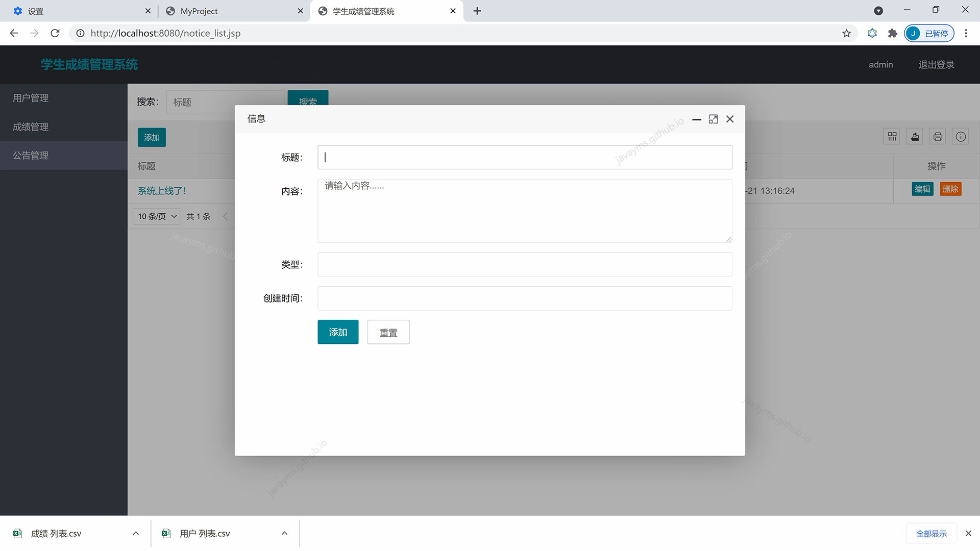This screenshot has height=551, width=980.
Task: Click the 添加 button in the dialog
Action: coord(337,332)
